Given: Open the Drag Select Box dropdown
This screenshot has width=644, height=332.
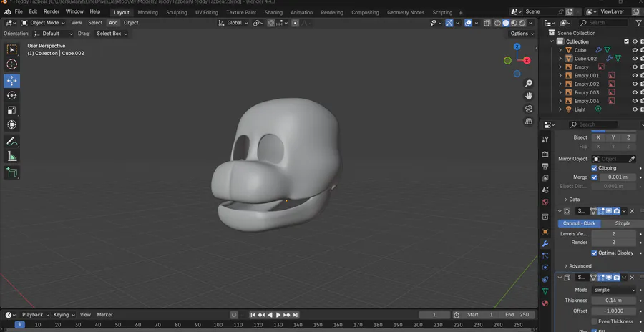Looking at the screenshot, I should (x=112, y=34).
